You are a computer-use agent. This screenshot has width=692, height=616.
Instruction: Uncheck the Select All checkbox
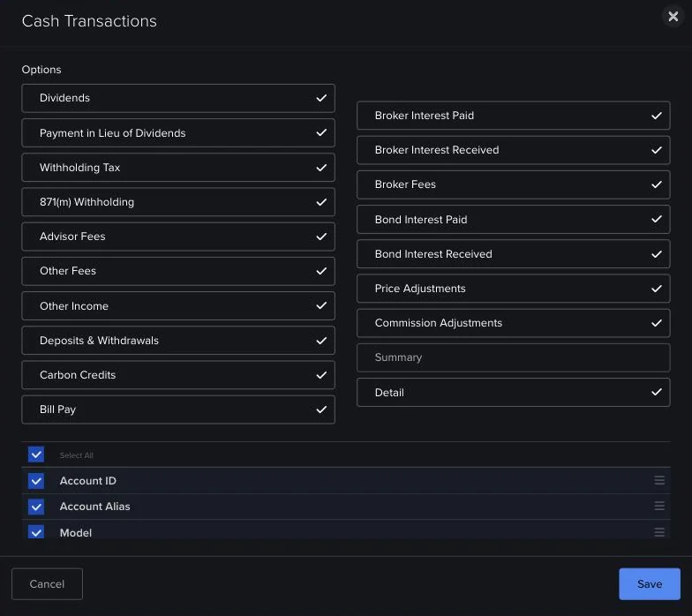click(x=36, y=454)
